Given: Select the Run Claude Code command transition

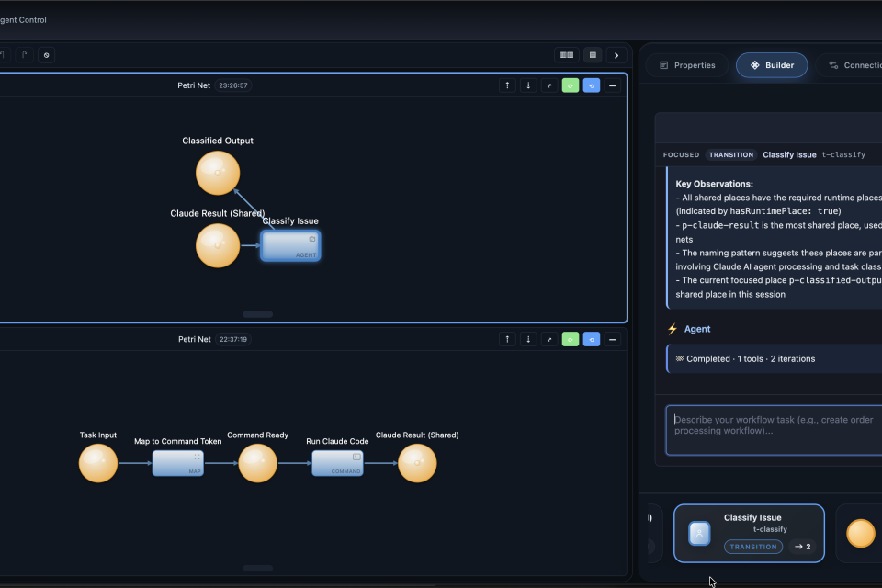Looking at the screenshot, I should pyautogui.click(x=337, y=463).
